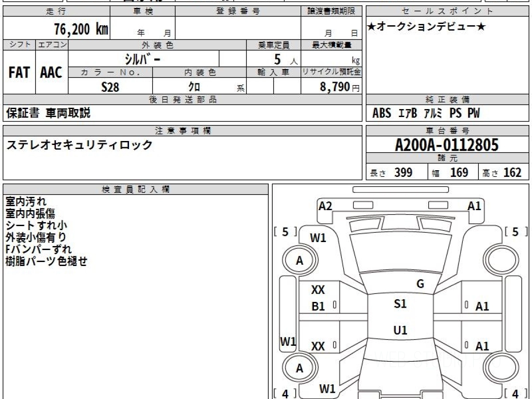Screen dimensions: 532x399
Task: Select エアB in the equipment list
Action: click(408, 113)
